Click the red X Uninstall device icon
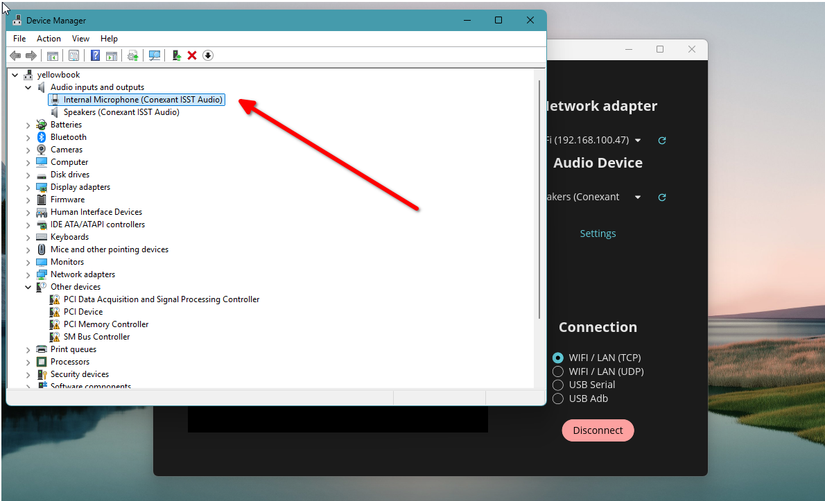 click(191, 56)
